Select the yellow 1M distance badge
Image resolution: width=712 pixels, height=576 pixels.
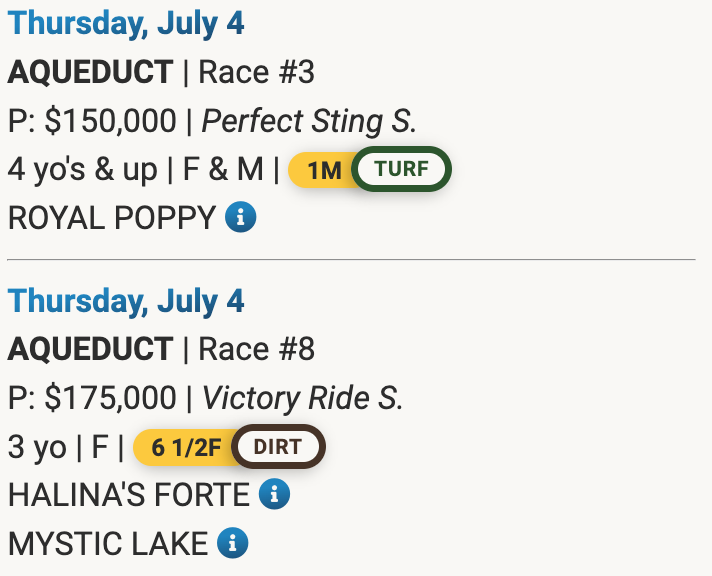coord(323,170)
